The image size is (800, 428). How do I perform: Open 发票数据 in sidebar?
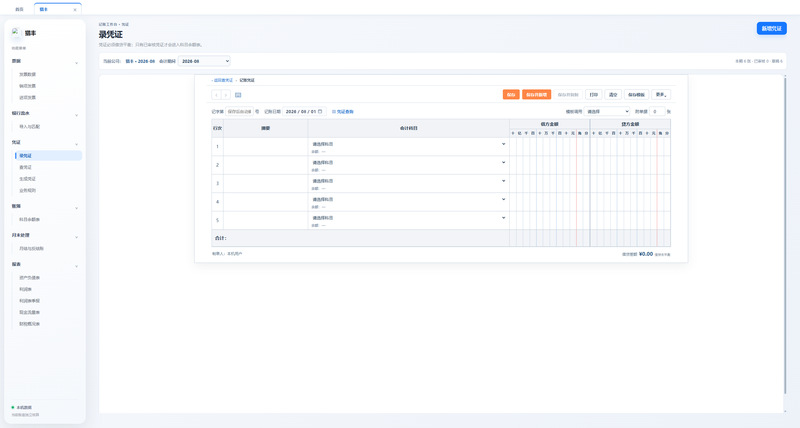(28, 74)
